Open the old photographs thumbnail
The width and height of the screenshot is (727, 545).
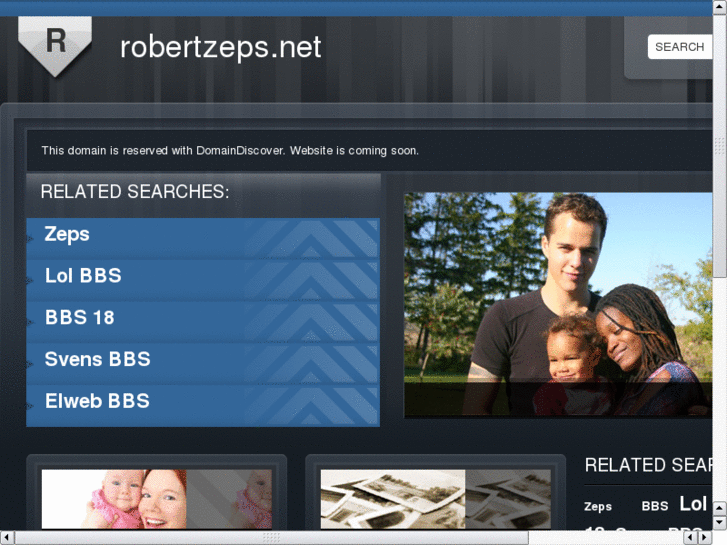pyautogui.click(x=435, y=499)
